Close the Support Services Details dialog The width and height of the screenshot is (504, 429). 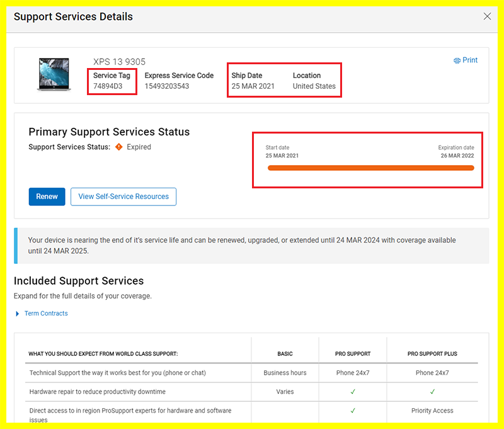(487, 17)
